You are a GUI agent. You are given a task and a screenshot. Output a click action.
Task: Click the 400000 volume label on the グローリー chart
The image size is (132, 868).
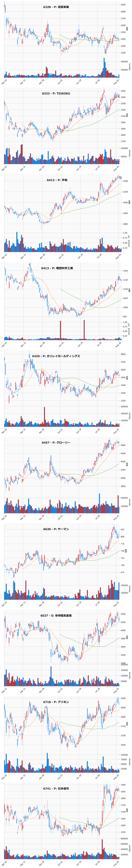pyautogui.click(x=125, y=498)
